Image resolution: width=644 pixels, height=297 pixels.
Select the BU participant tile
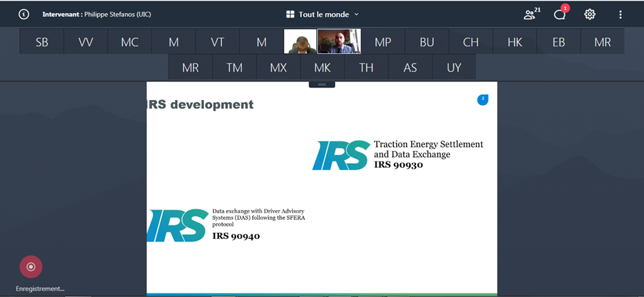tap(427, 41)
